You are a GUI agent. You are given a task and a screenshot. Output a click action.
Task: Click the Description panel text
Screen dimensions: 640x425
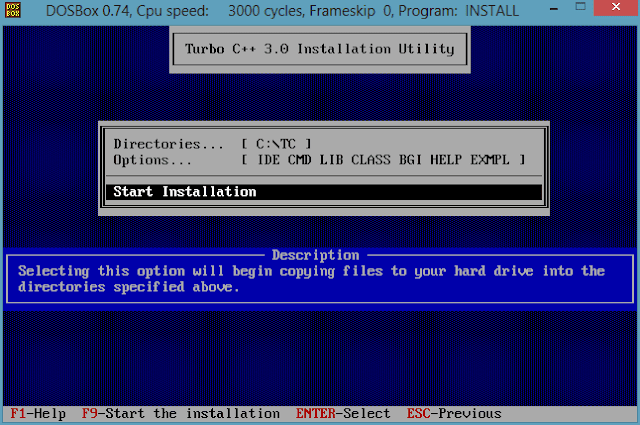(x=311, y=279)
